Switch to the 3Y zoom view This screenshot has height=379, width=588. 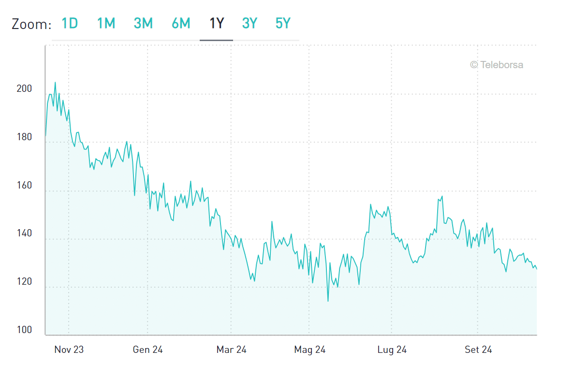point(250,23)
